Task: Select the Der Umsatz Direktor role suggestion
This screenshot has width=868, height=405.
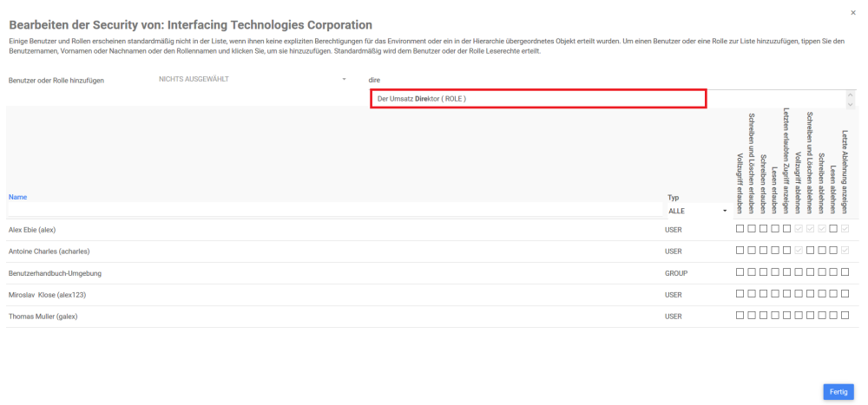Action: (538, 99)
